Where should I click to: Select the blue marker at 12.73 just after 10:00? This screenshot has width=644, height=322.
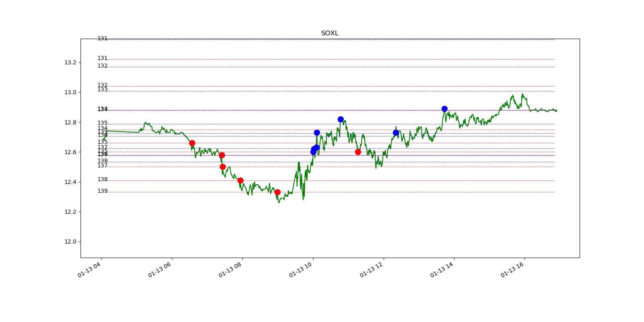pyautogui.click(x=317, y=132)
